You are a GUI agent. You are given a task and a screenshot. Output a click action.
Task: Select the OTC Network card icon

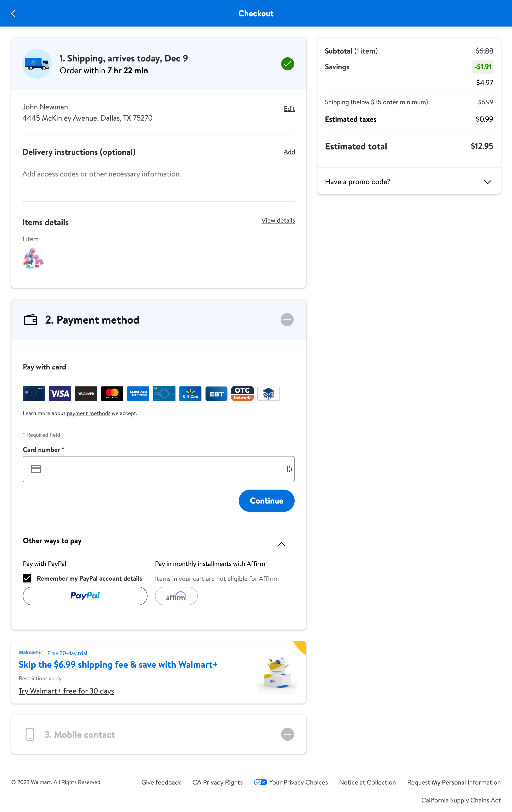click(x=242, y=393)
